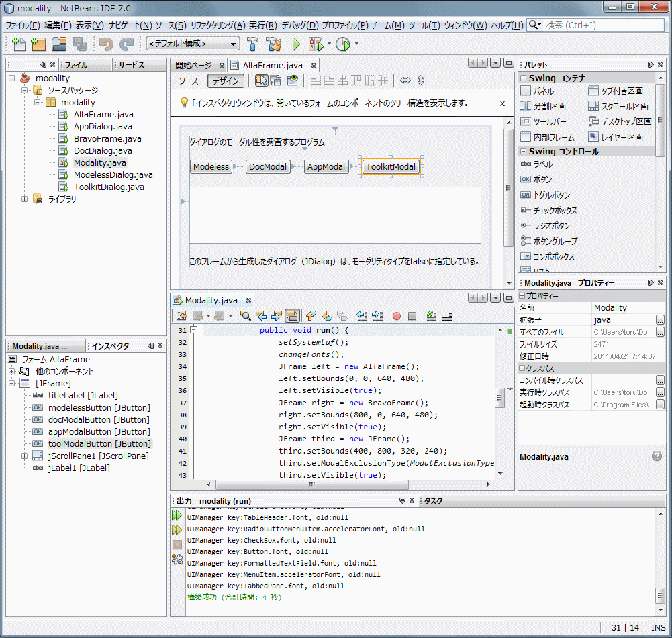The height and width of the screenshot is (638, 672).
Task: Collapse the source packages folder node
Action: 24,90
